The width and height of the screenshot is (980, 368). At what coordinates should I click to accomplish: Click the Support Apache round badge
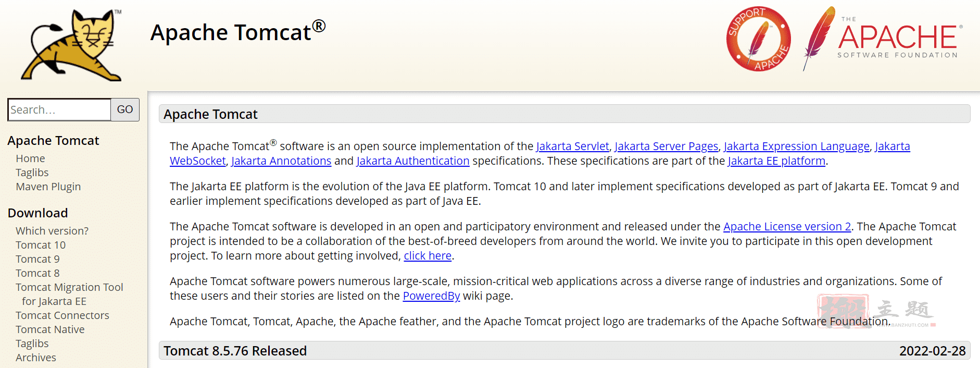(758, 39)
